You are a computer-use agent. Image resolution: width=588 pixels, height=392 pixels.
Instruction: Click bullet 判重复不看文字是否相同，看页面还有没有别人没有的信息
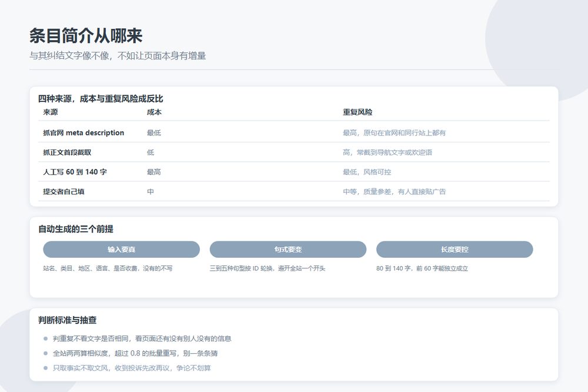click(x=142, y=338)
